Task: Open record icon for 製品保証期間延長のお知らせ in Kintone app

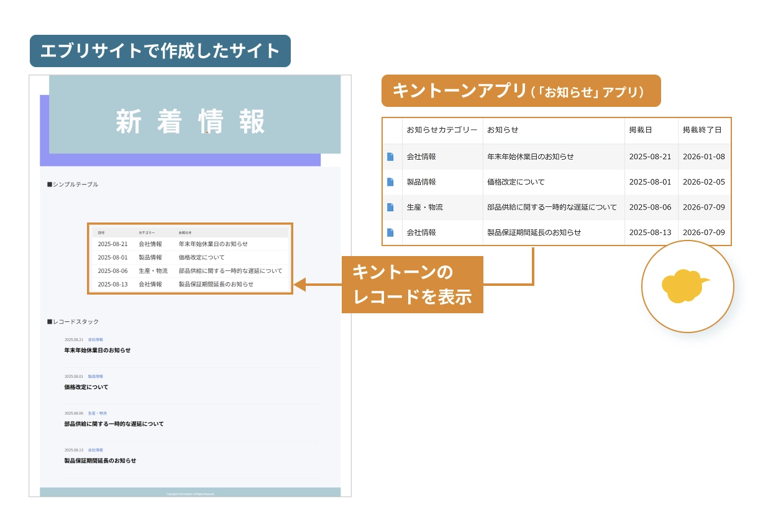Action: pyautogui.click(x=390, y=232)
